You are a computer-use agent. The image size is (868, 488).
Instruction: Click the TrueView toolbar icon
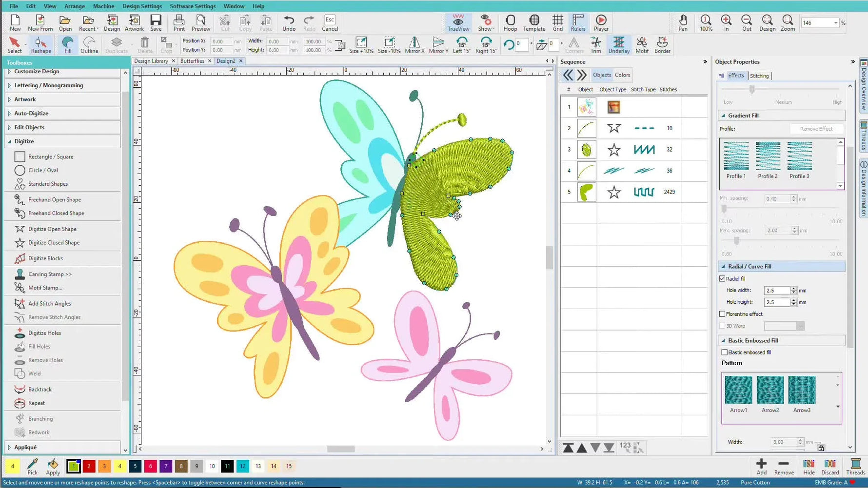[458, 23]
